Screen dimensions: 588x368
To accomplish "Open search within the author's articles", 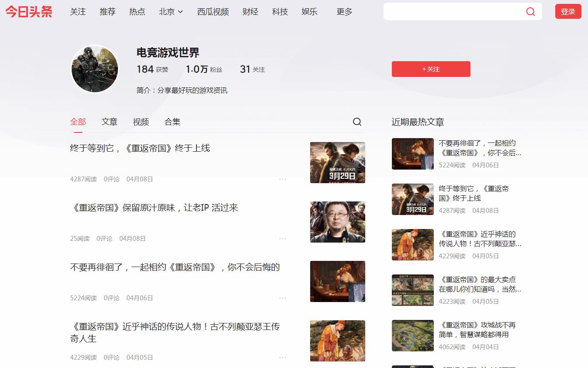I will tap(357, 122).
